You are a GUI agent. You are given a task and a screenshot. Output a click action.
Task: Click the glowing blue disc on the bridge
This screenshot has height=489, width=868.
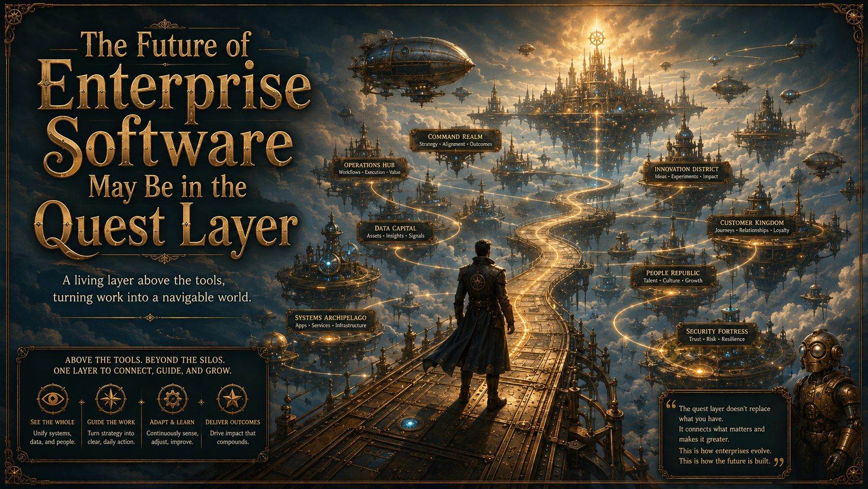click(x=410, y=424)
